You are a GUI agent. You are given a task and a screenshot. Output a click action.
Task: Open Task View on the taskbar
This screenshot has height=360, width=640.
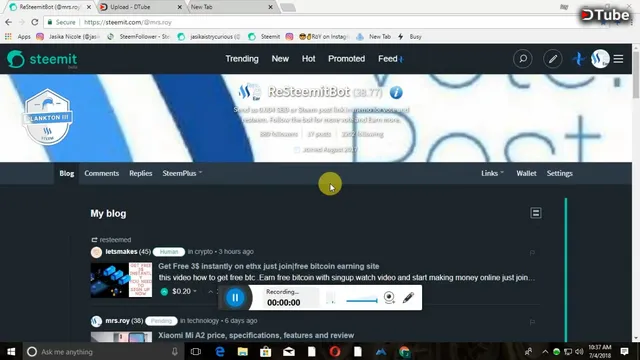196,351
